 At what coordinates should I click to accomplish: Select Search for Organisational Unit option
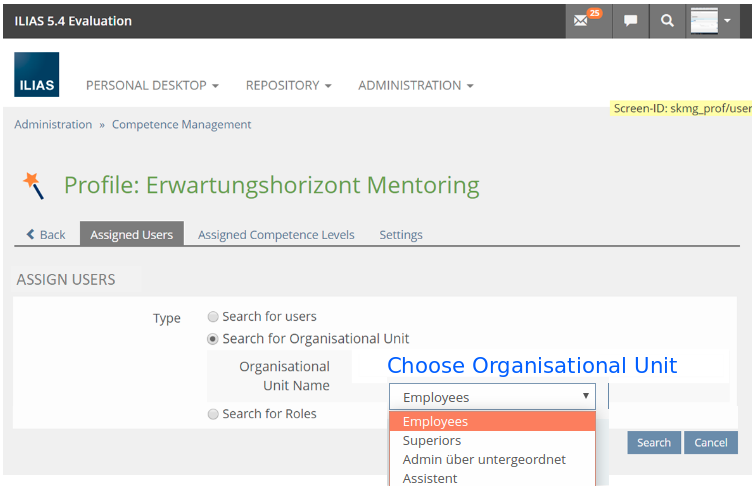[212, 339]
